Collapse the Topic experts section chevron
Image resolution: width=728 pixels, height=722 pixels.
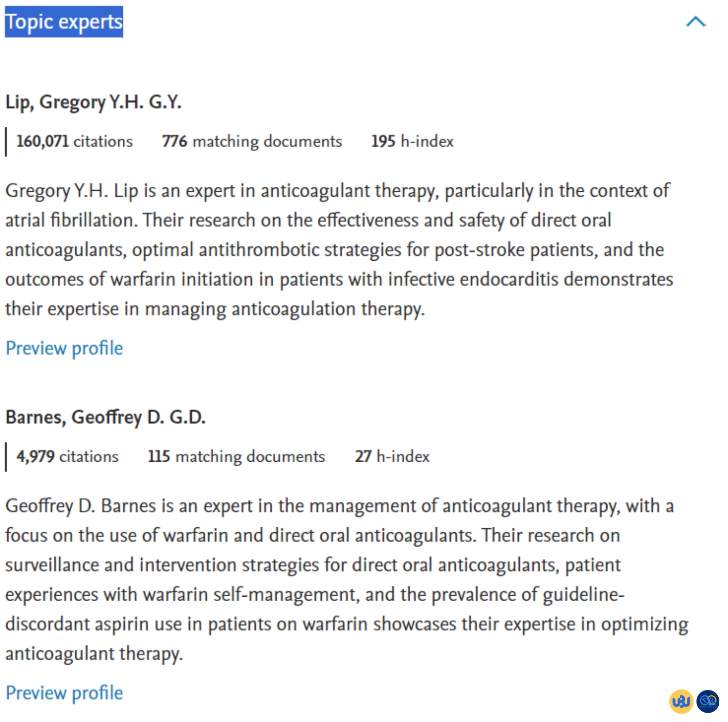tap(695, 22)
